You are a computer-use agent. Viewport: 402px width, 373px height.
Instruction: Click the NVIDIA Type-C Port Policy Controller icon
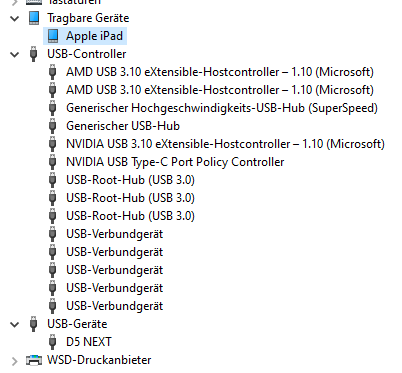point(53,162)
